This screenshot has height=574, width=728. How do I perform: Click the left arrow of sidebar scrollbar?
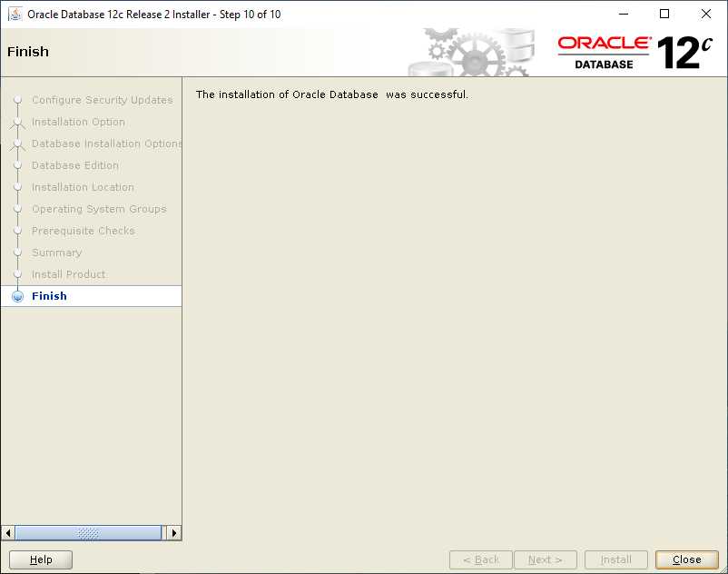click(x=8, y=532)
